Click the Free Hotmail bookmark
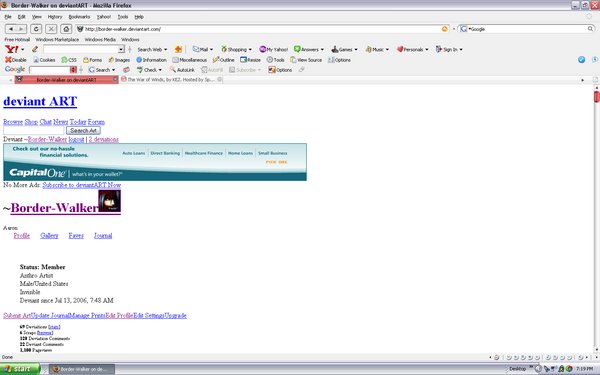The image size is (600, 375). click(x=17, y=39)
